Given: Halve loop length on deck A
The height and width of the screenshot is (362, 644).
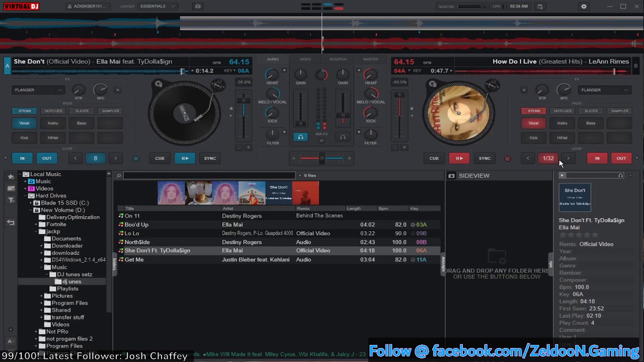Looking at the screenshot, I should [75, 158].
